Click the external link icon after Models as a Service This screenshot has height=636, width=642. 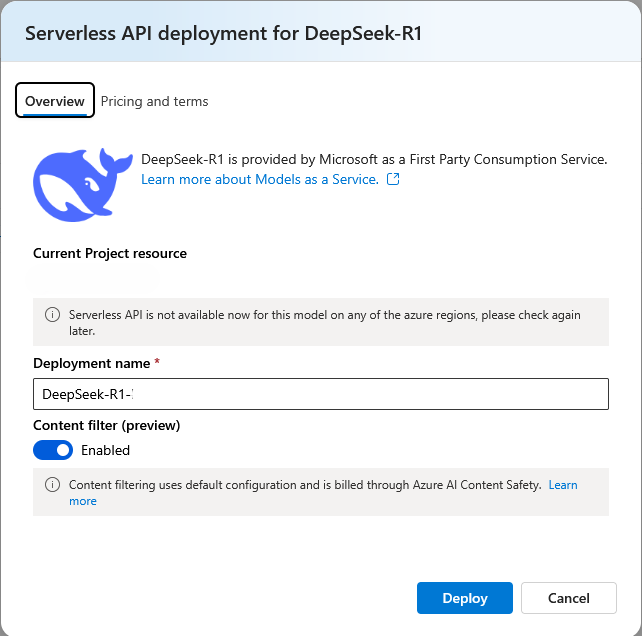click(x=393, y=179)
